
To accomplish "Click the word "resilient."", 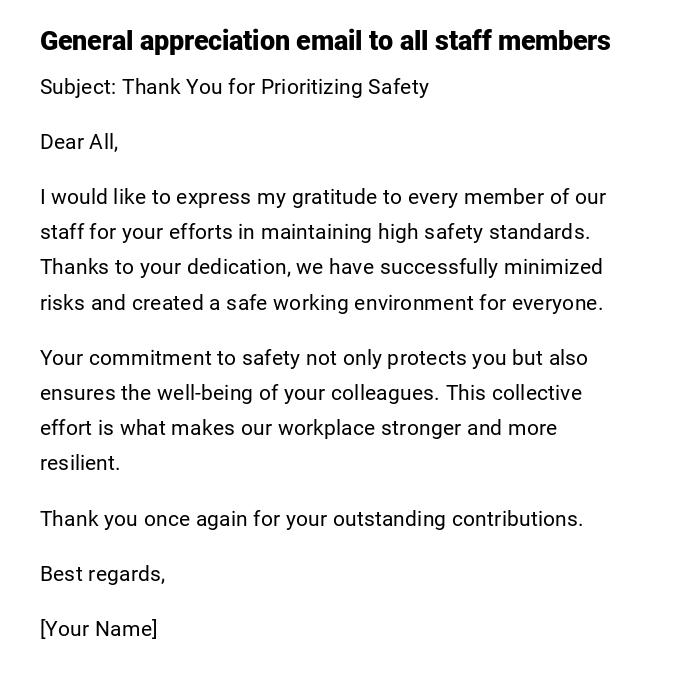I will click(80, 463).
